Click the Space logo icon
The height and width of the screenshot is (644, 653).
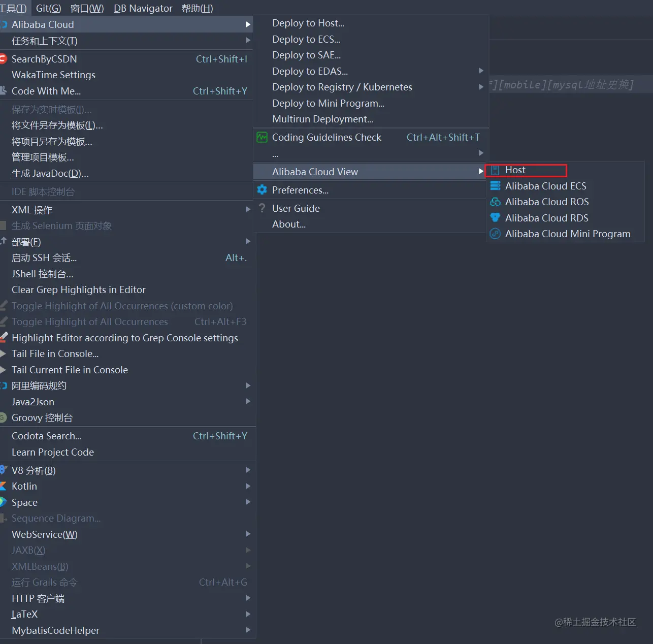3,502
